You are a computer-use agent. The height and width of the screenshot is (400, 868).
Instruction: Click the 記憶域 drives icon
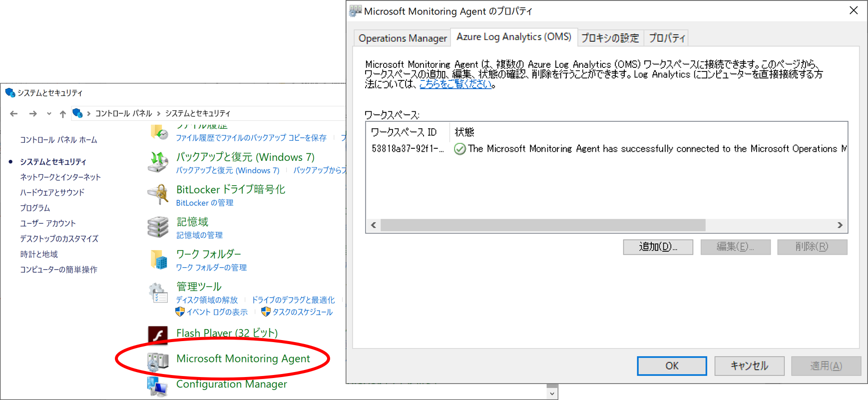pos(158,227)
